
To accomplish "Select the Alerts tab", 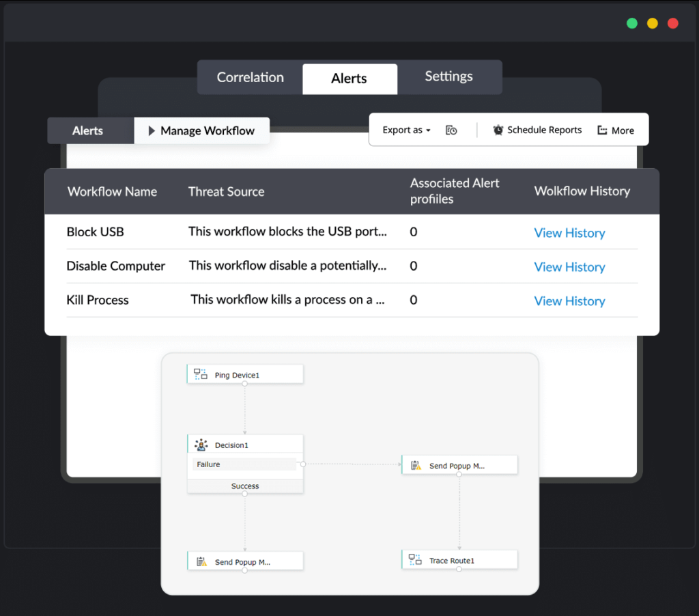I will [349, 79].
